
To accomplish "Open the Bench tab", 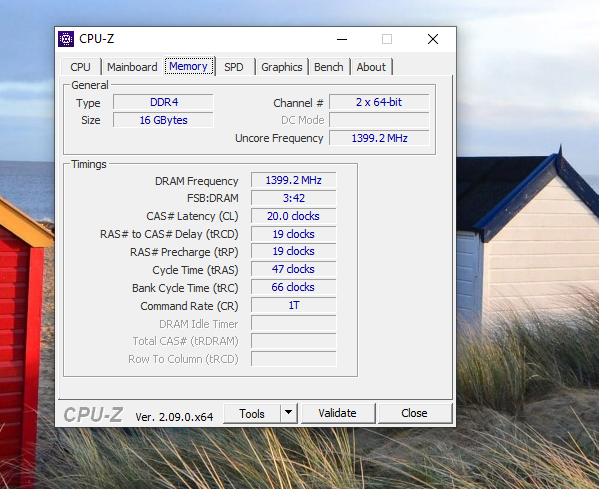I will 329,67.
